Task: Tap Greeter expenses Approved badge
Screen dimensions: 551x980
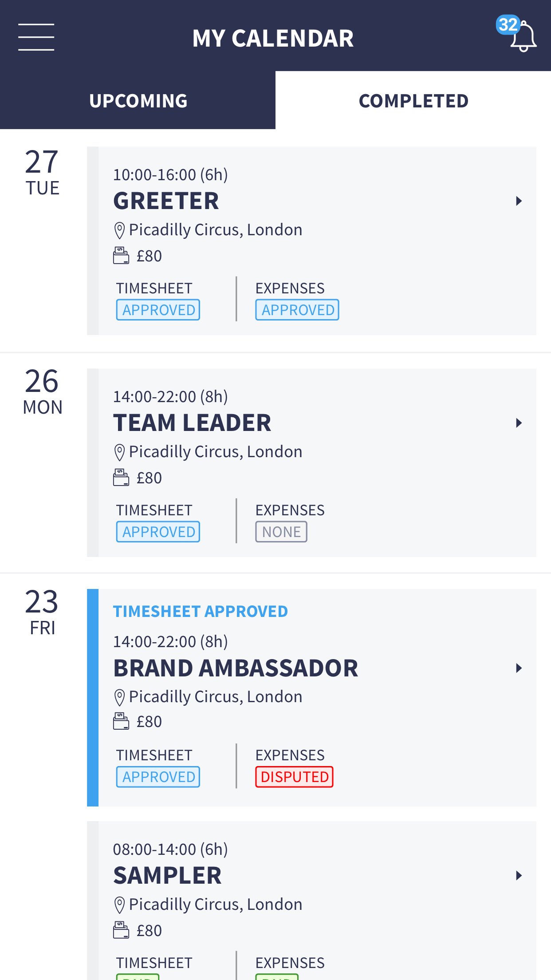Action: point(297,310)
